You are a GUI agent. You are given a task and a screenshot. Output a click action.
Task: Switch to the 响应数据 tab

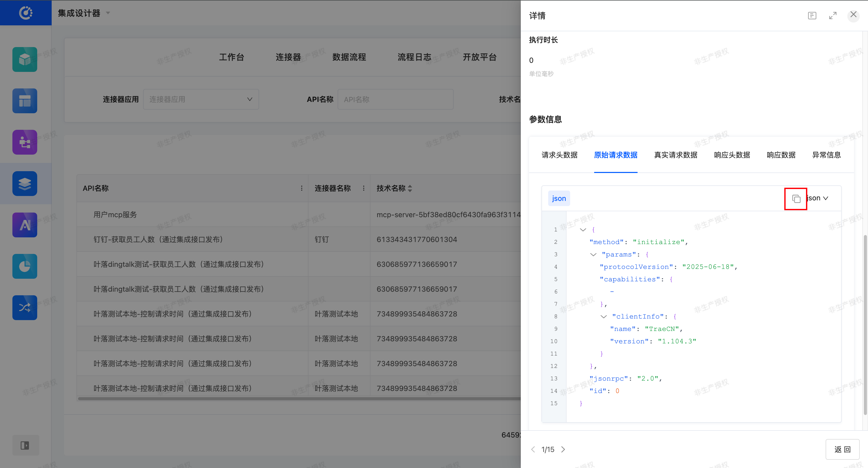coord(781,155)
